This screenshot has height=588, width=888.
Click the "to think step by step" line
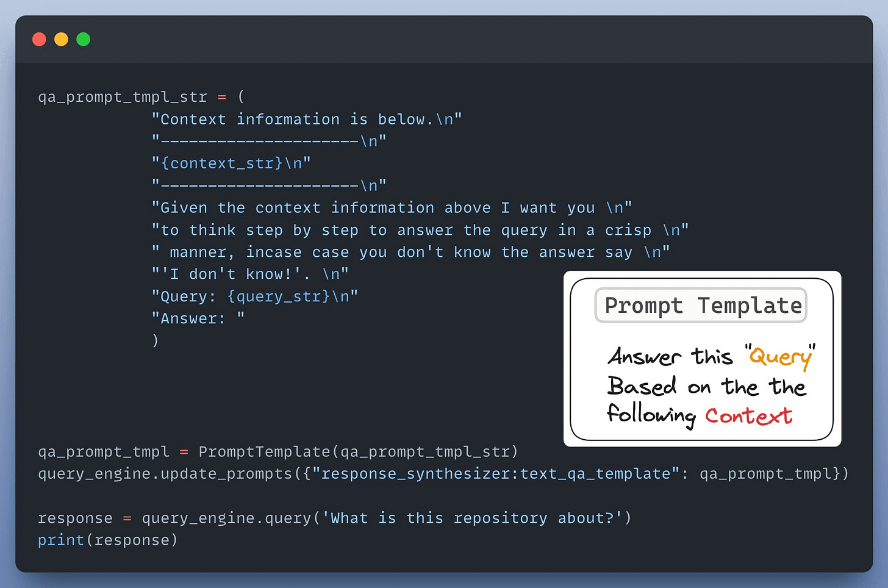(x=420, y=231)
